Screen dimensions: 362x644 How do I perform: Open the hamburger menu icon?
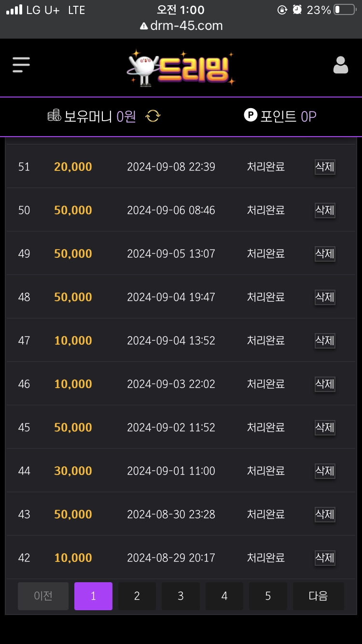21,65
